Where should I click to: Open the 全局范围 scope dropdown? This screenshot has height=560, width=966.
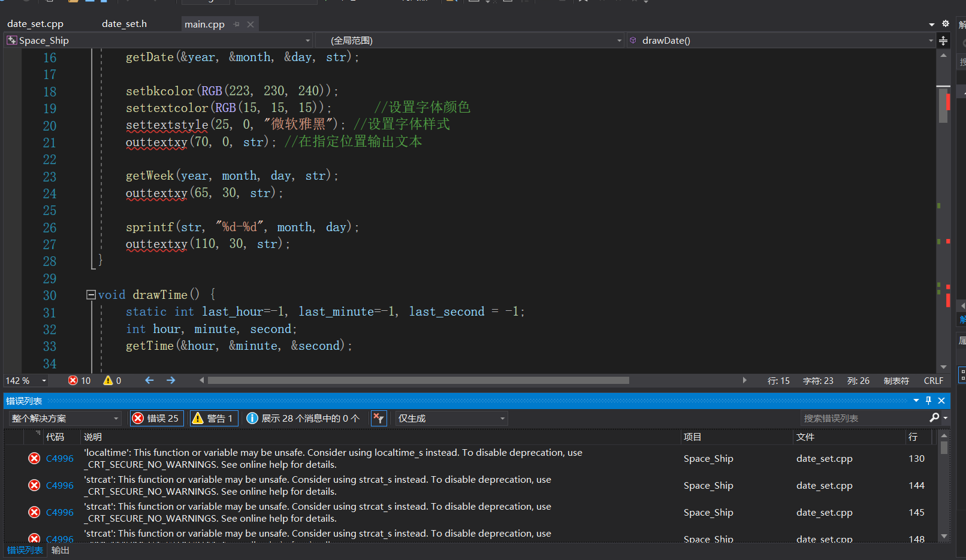470,40
